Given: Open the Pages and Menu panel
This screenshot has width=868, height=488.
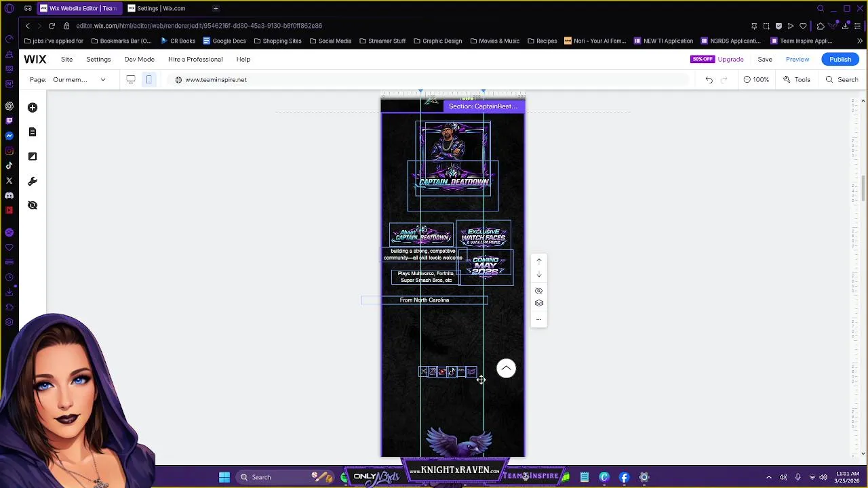Looking at the screenshot, I should coord(33,132).
